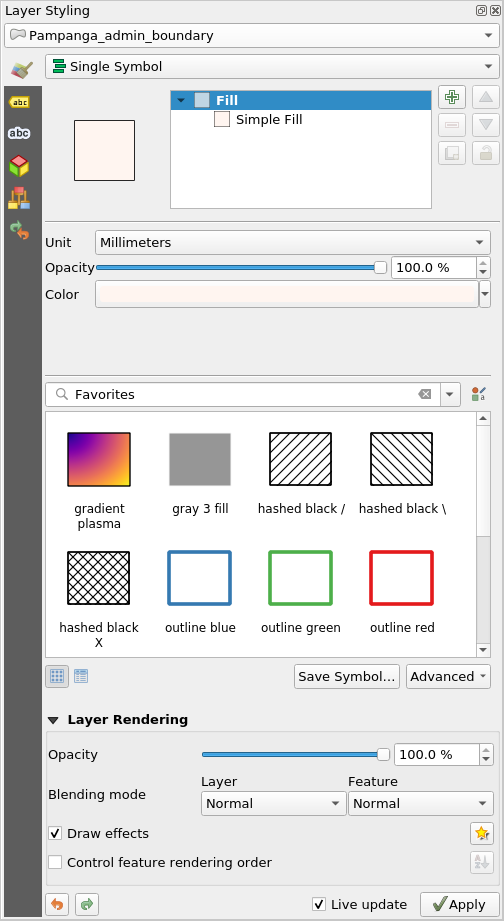
Task: Adjust the Layer Rendering opacity slider
Action: point(296,754)
